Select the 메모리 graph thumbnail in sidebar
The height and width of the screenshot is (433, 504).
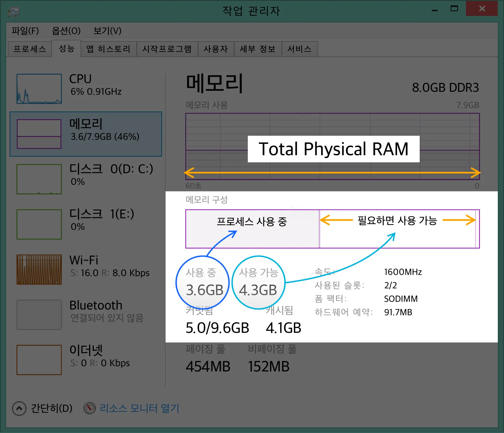point(39,134)
